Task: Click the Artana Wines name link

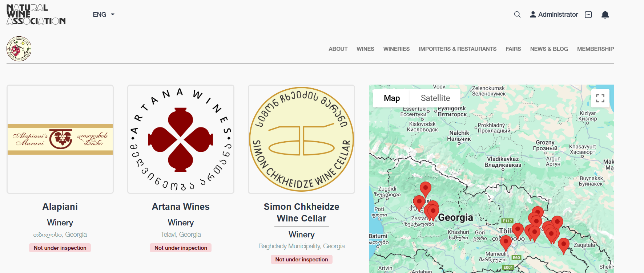Action: 181,207
